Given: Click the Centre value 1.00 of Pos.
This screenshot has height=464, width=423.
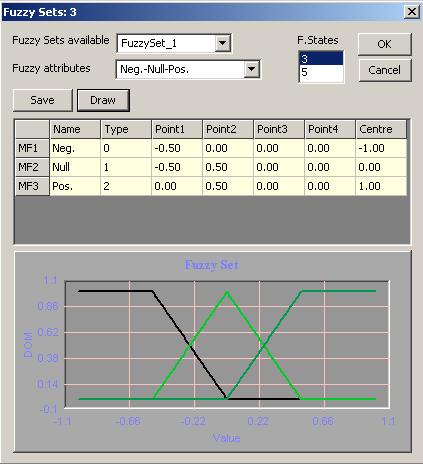Looking at the screenshot, I should (x=381, y=186).
